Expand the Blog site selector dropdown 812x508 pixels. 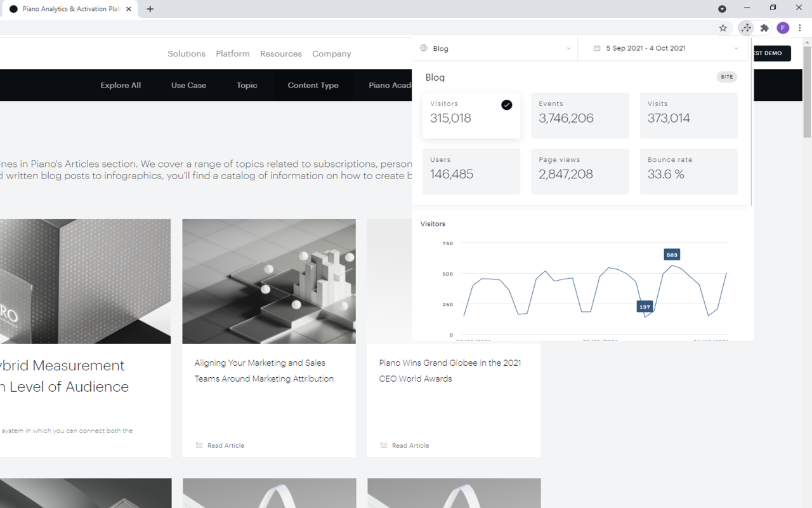(568, 48)
